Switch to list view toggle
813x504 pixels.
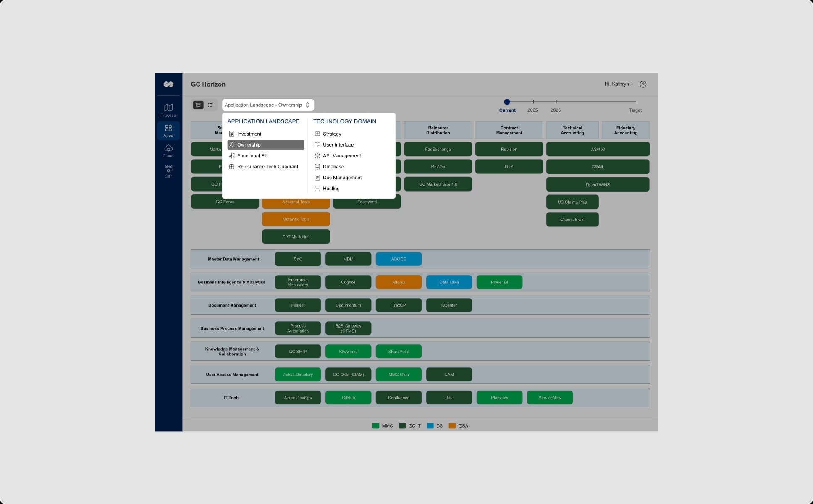[x=210, y=105]
